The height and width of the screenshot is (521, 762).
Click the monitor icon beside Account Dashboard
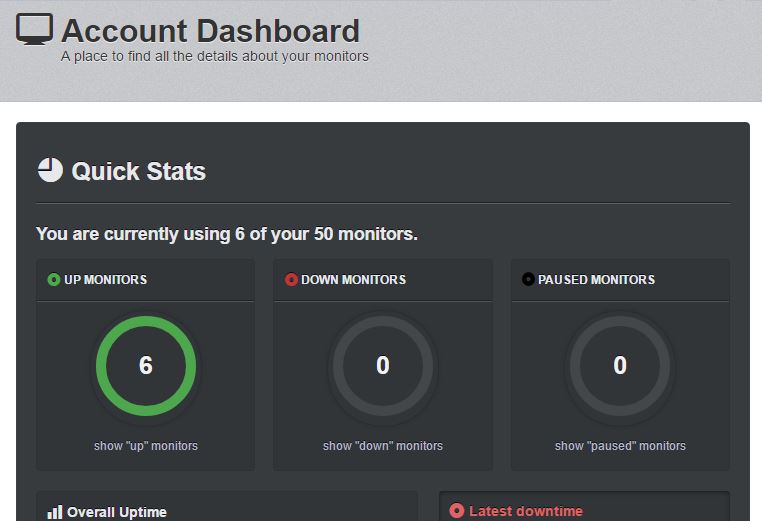(x=34, y=30)
